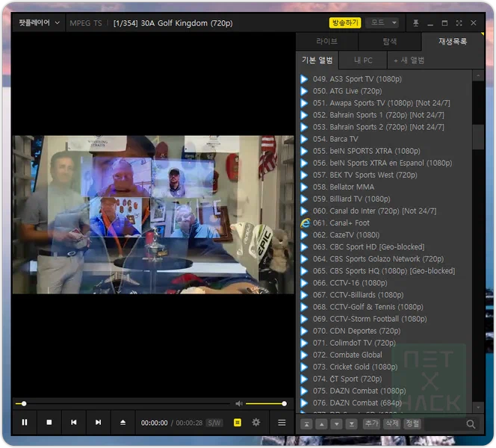Viewport: 496px width, 448px height.
Task: Click the play icon beside Cricket Gold
Action: pyautogui.click(x=304, y=367)
